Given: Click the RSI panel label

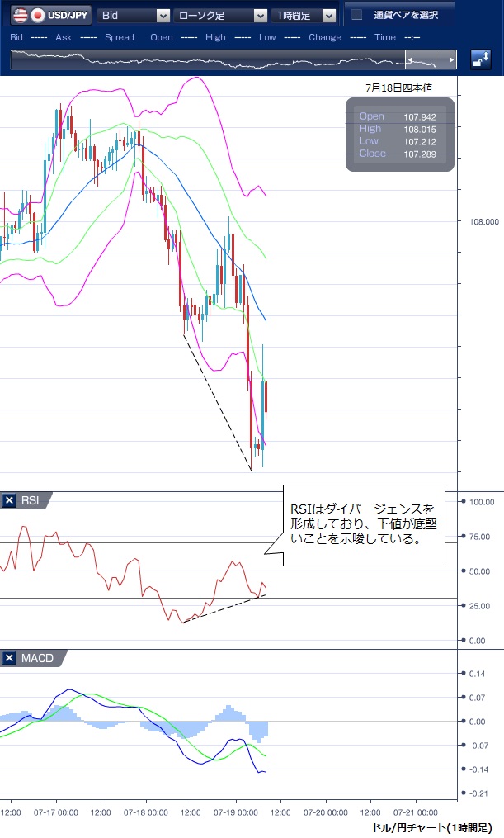Looking at the screenshot, I should click(x=30, y=500).
